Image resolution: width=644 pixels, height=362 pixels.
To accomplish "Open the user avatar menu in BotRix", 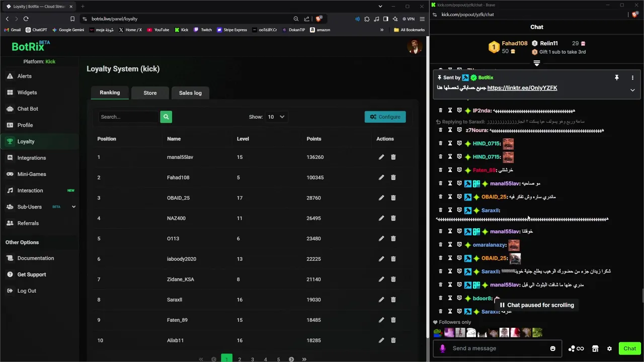I will click(x=415, y=47).
